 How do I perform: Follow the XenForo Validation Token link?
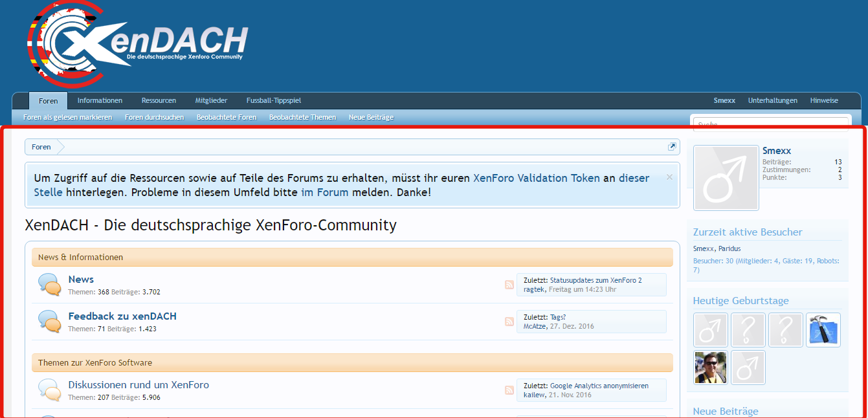537,178
